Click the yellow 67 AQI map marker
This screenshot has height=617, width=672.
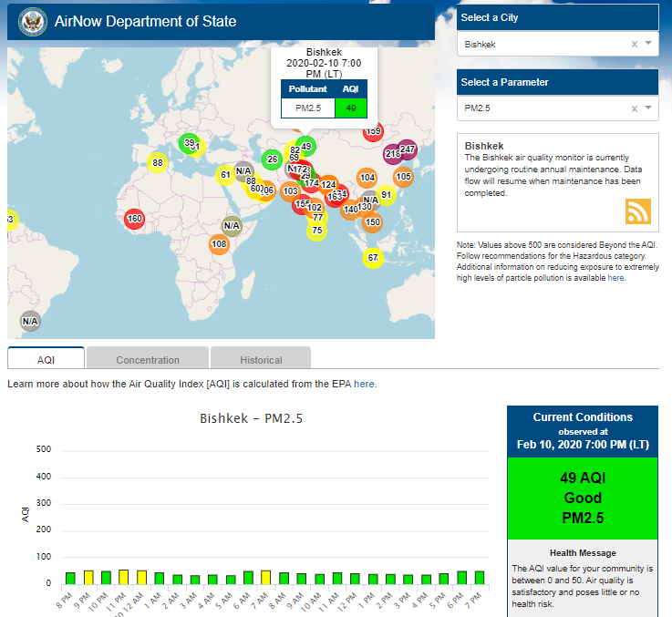[x=372, y=258]
